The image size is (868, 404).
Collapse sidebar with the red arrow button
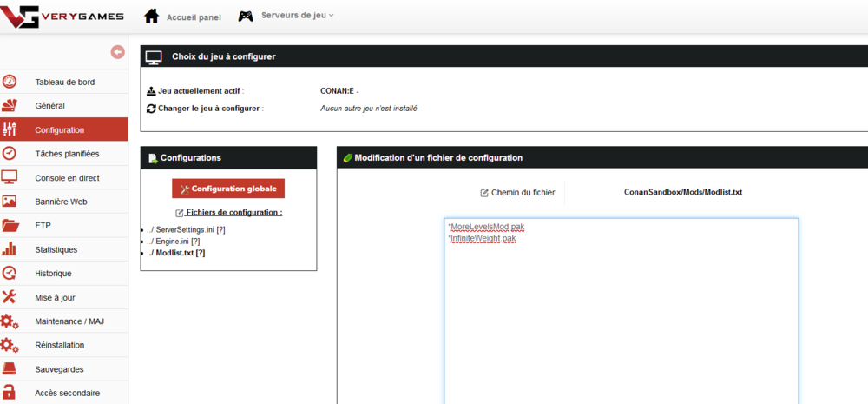coord(117,52)
